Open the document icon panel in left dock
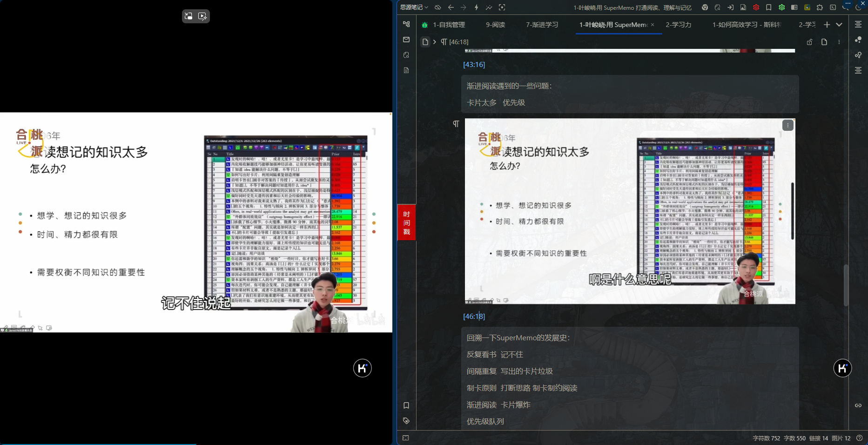Image resolution: width=868 pixels, height=445 pixels. [406, 70]
